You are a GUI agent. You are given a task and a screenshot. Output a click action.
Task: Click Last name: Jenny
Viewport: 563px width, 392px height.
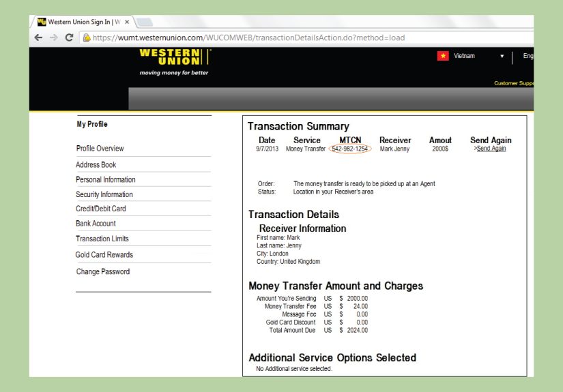[279, 245]
